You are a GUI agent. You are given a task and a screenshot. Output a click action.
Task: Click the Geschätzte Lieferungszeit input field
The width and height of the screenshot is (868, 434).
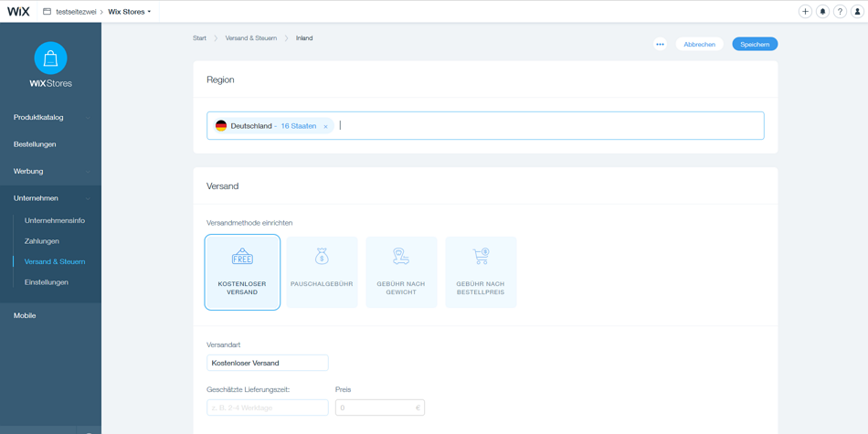click(267, 408)
